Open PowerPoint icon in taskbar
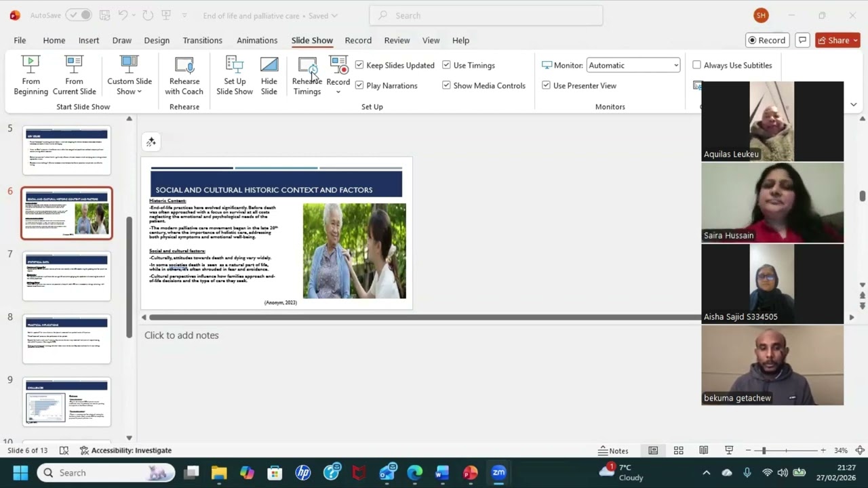Viewport: 868px width, 488px height. pos(470,472)
